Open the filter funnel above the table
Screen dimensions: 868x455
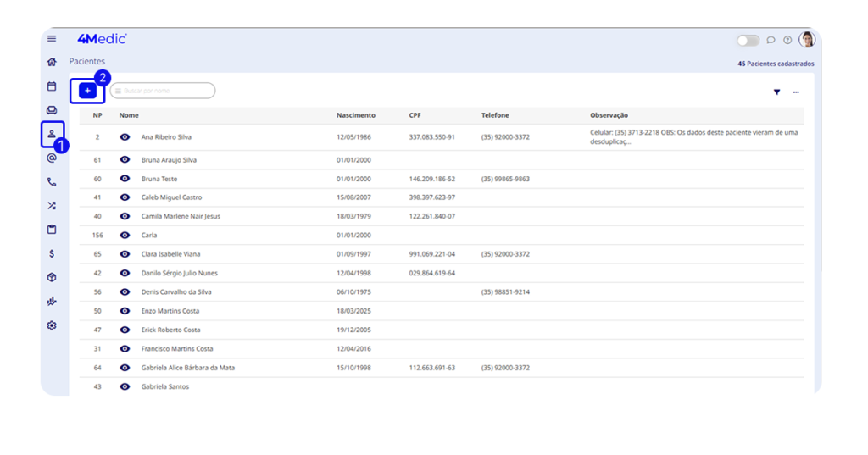pos(776,92)
